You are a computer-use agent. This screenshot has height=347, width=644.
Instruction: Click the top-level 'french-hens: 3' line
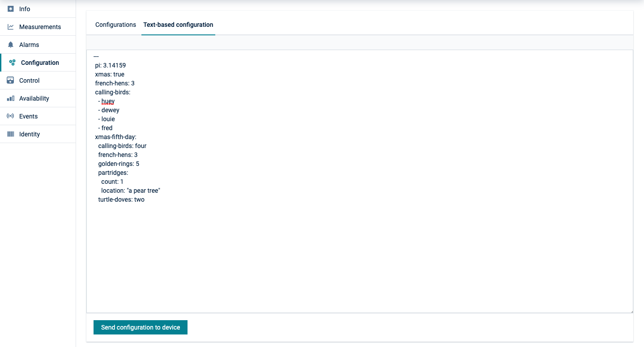(115, 83)
